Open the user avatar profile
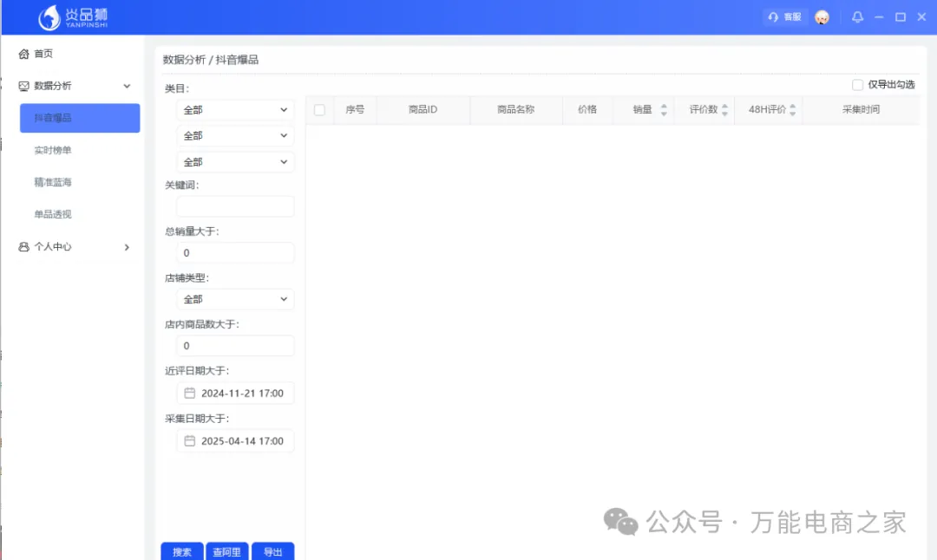This screenshot has height=560, width=937. [822, 17]
